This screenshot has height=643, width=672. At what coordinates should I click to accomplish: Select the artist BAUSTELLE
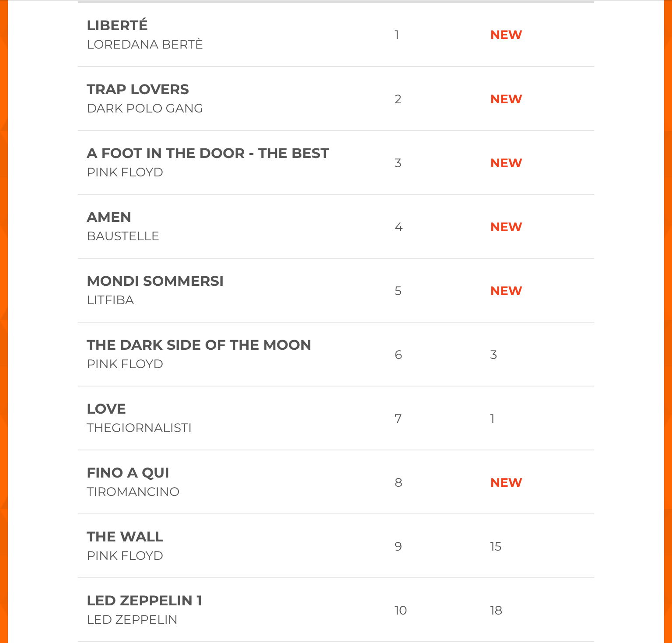coord(123,236)
